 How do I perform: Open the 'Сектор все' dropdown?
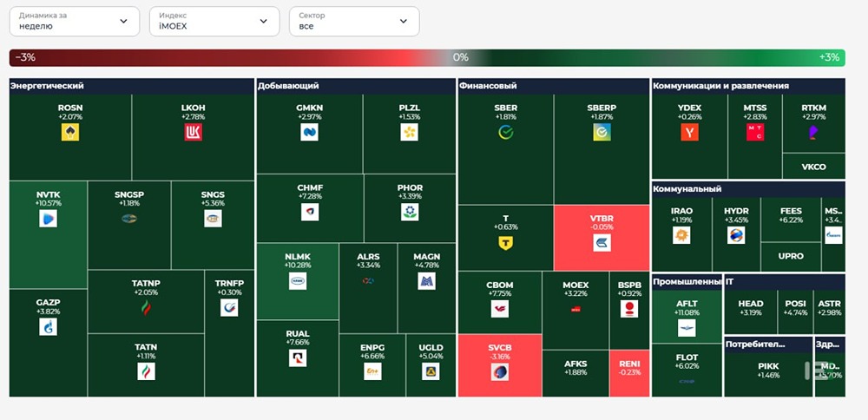pyautogui.click(x=354, y=22)
